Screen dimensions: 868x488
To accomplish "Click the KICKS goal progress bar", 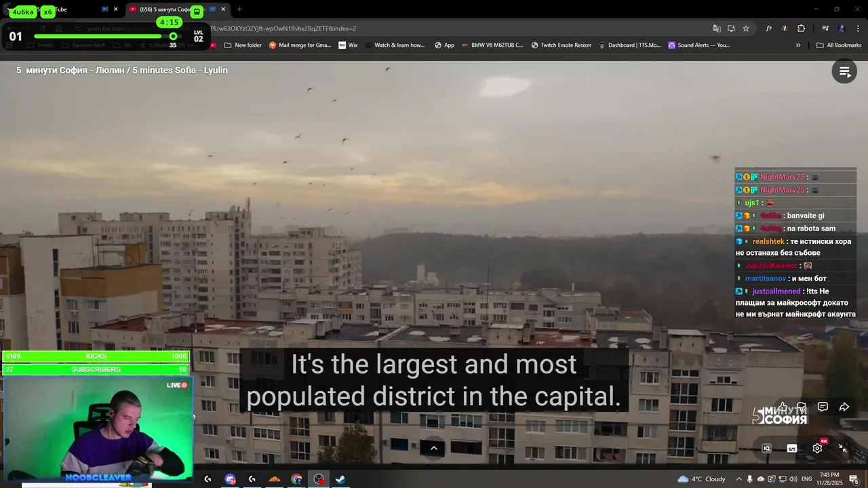I will click(96, 357).
